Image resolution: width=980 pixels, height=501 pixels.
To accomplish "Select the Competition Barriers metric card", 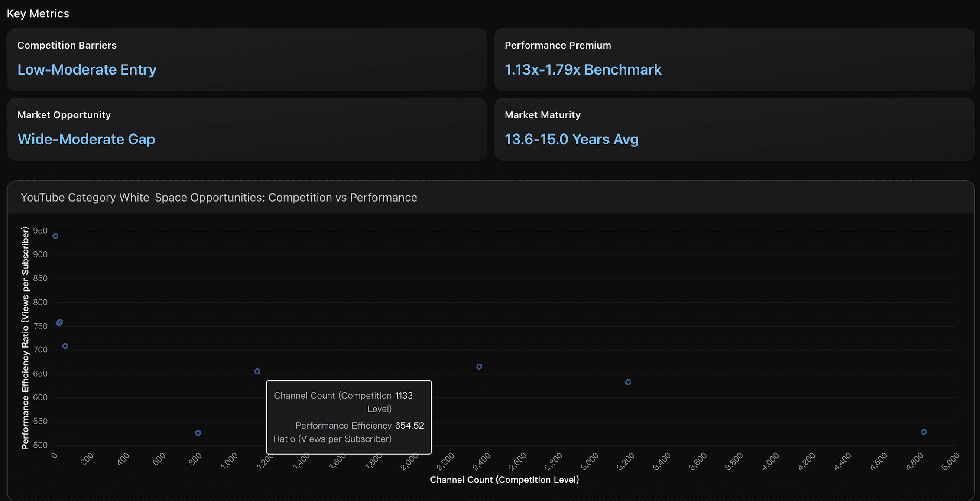I will pyautogui.click(x=247, y=59).
